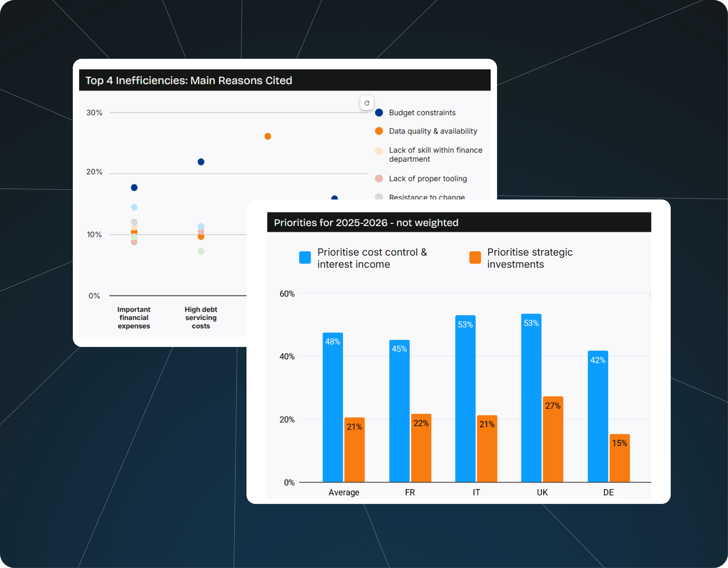The height and width of the screenshot is (568, 728).
Task: Click orange strategic investments legend square
Action: click(475, 258)
